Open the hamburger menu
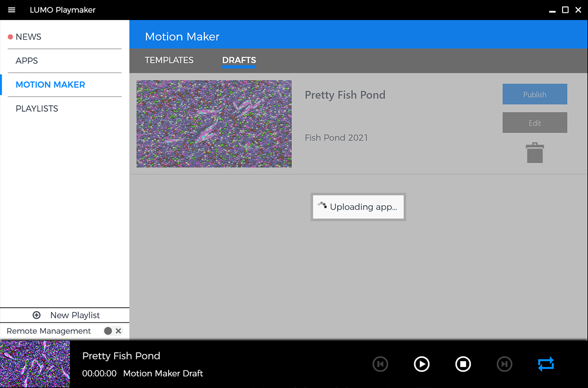Screen dimensions: 588x388 coord(12,10)
